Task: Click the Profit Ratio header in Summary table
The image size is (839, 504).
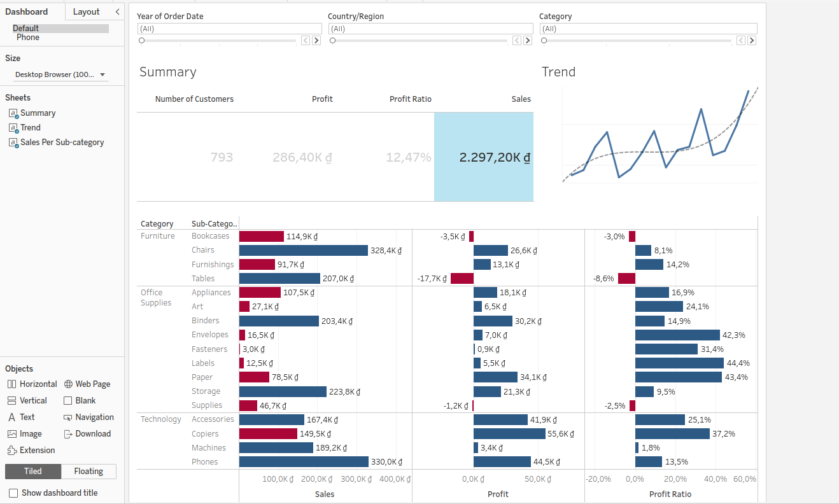Action: coord(411,99)
